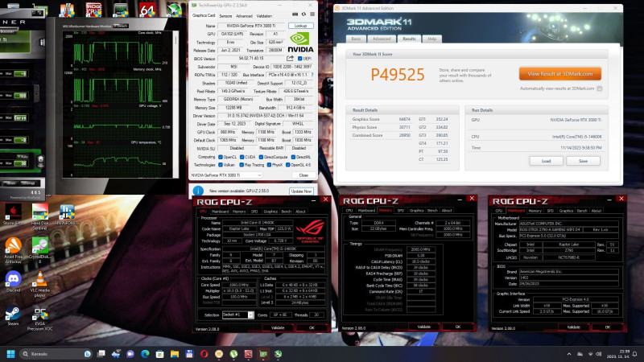Switch to Sensors tab in GPU-Z
This screenshot has width=644, height=362.
coord(225,16)
